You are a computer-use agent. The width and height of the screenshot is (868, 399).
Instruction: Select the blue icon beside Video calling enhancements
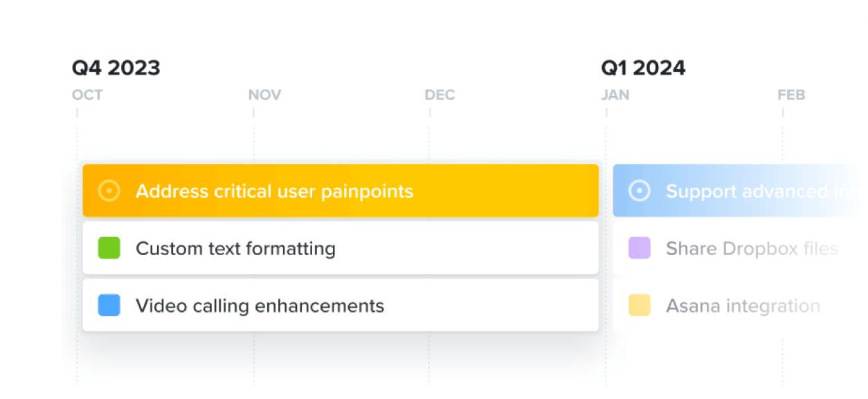coord(109,306)
